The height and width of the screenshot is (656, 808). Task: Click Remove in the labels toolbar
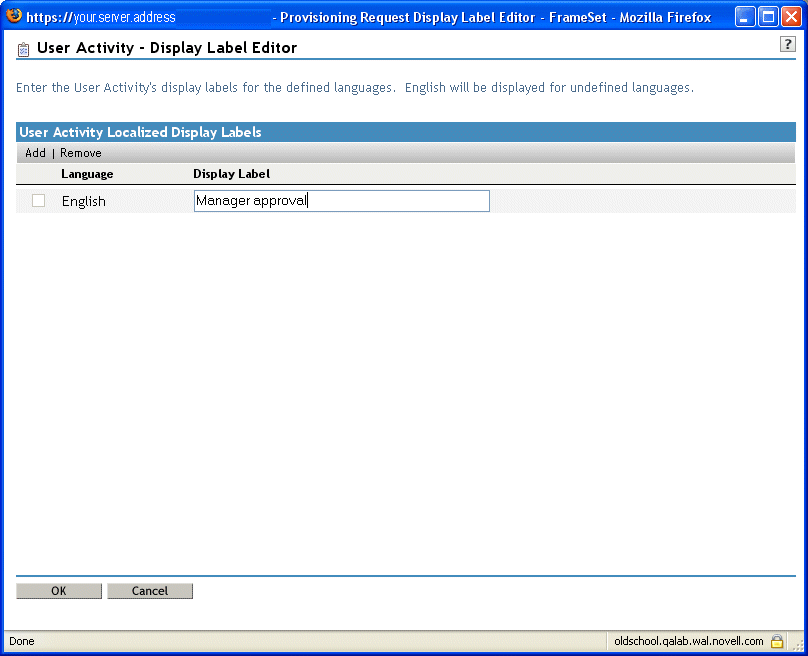[x=80, y=153]
